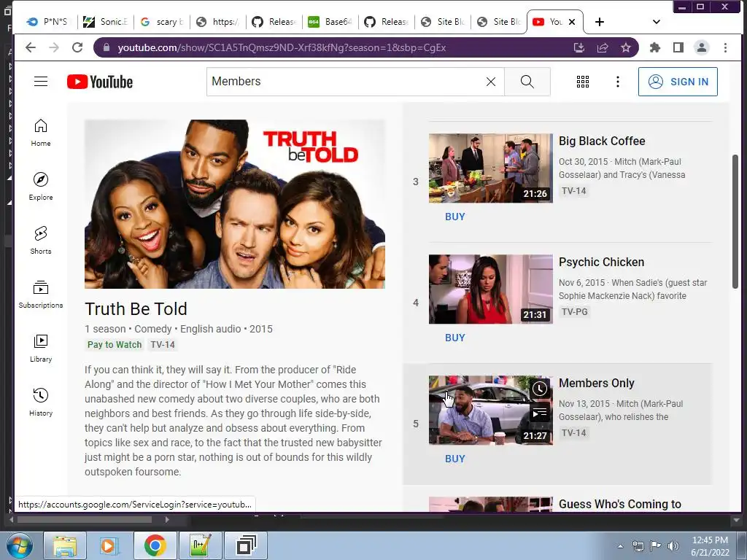The height and width of the screenshot is (560, 747).
Task: Switch to the Base64 tab
Action: click(330, 22)
